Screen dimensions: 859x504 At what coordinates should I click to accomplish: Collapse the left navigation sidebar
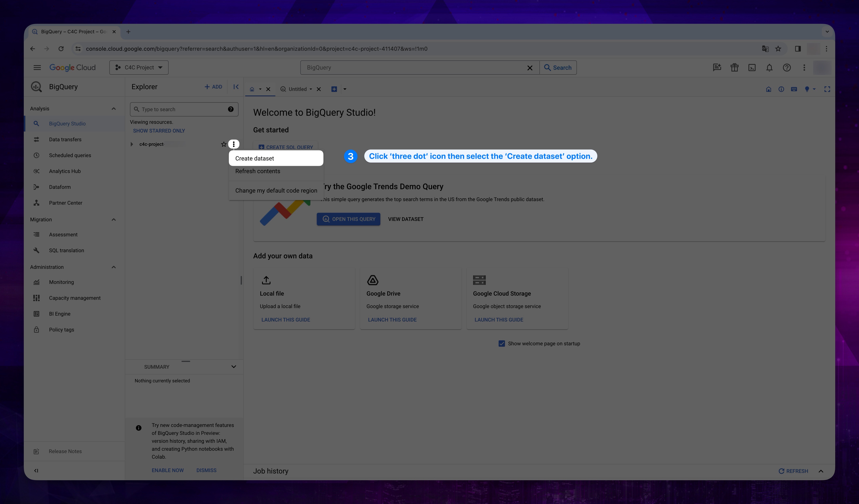36,471
